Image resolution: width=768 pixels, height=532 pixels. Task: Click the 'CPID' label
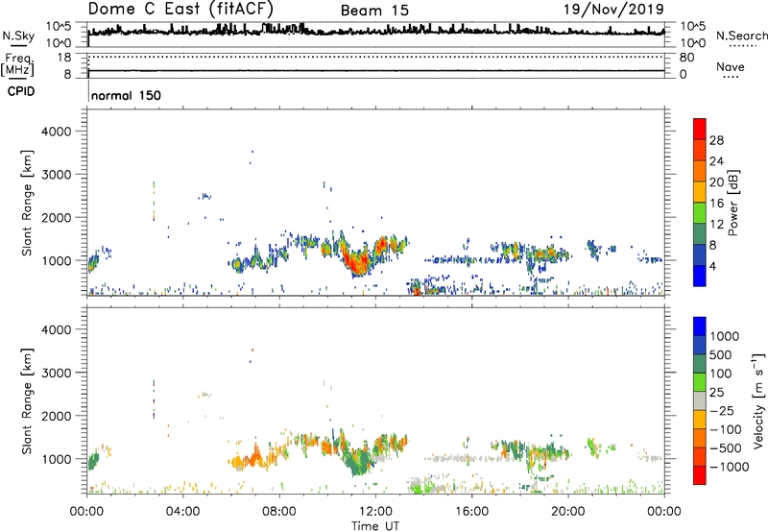21,91
